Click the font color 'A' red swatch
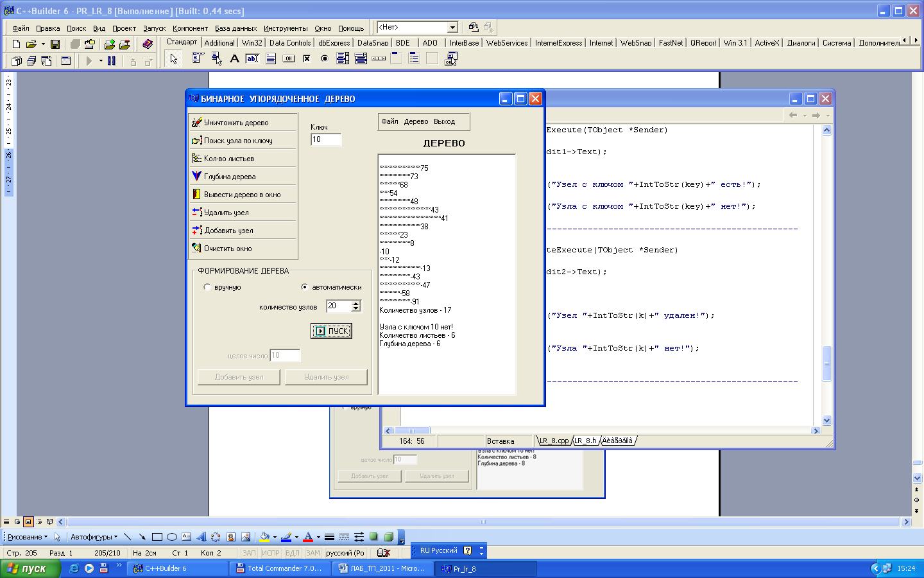Image resolution: width=924 pixels, height=578 pixels. pos(308,537)
